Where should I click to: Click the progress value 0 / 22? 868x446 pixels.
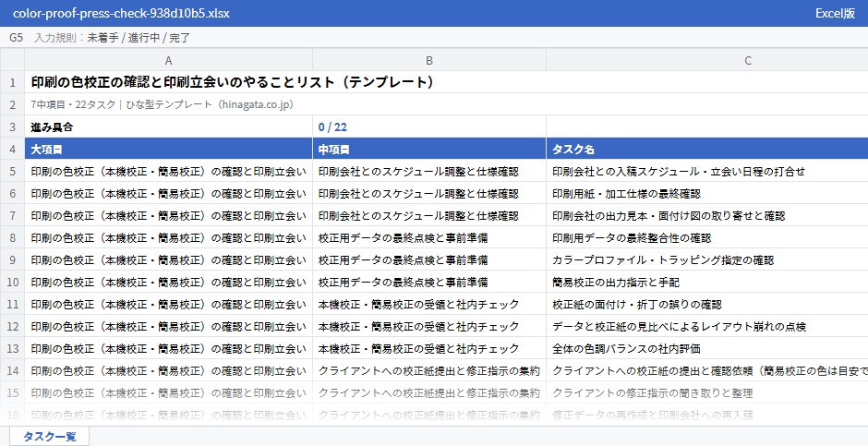pyautogui.click(x=429, y=127)
